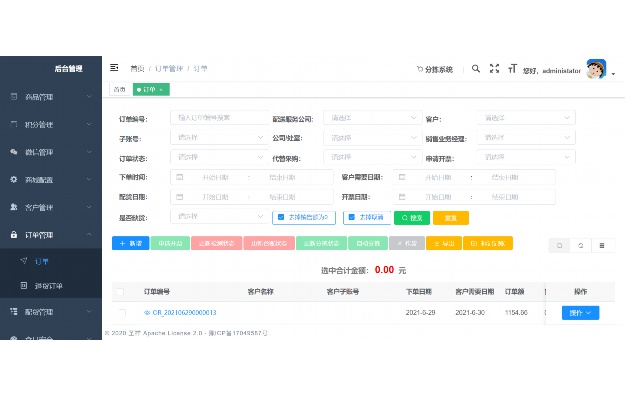This screenshot has width=625, height=396.
Task: Click the grey 作废 button
Action: click(407, 243)
